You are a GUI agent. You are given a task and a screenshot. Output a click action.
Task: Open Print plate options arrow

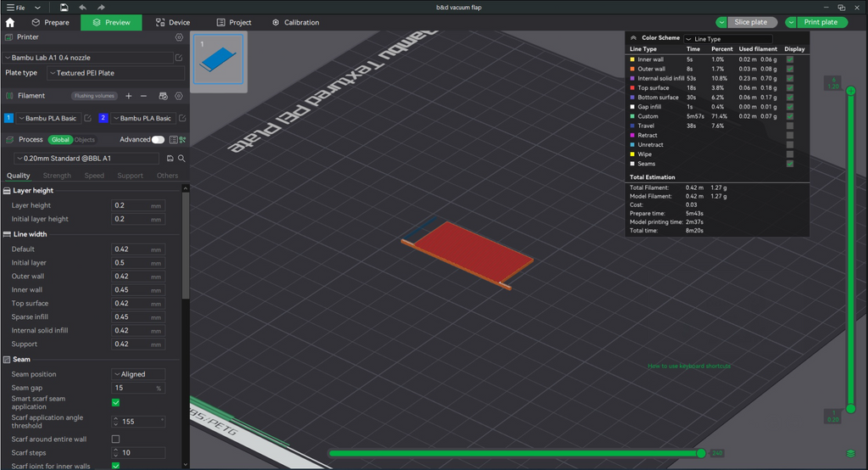(x=791, y=22)
